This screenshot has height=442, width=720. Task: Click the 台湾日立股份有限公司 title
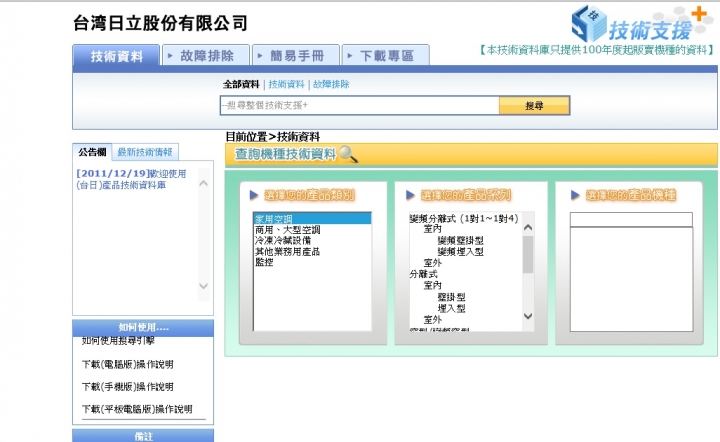click(x=160, y=23)
